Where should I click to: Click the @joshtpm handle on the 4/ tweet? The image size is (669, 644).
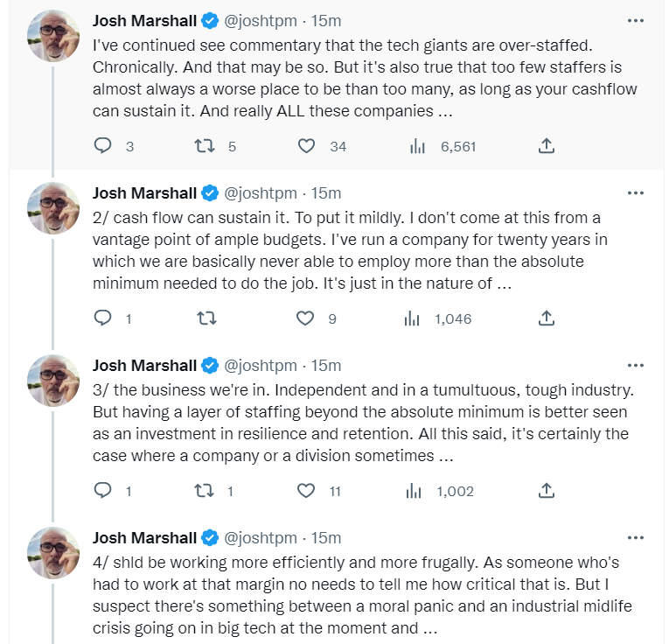261,537
